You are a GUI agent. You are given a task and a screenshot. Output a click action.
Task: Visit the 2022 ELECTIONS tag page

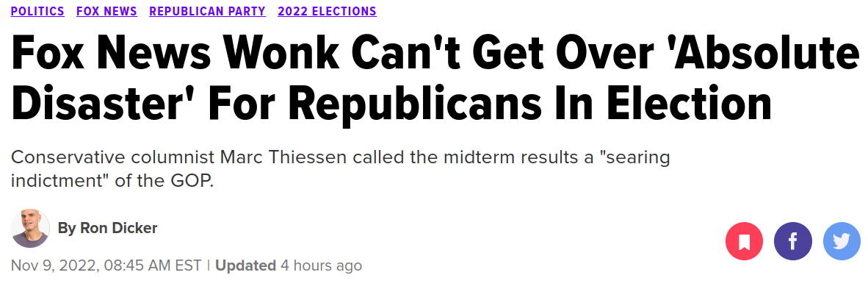tap(328, 11)
